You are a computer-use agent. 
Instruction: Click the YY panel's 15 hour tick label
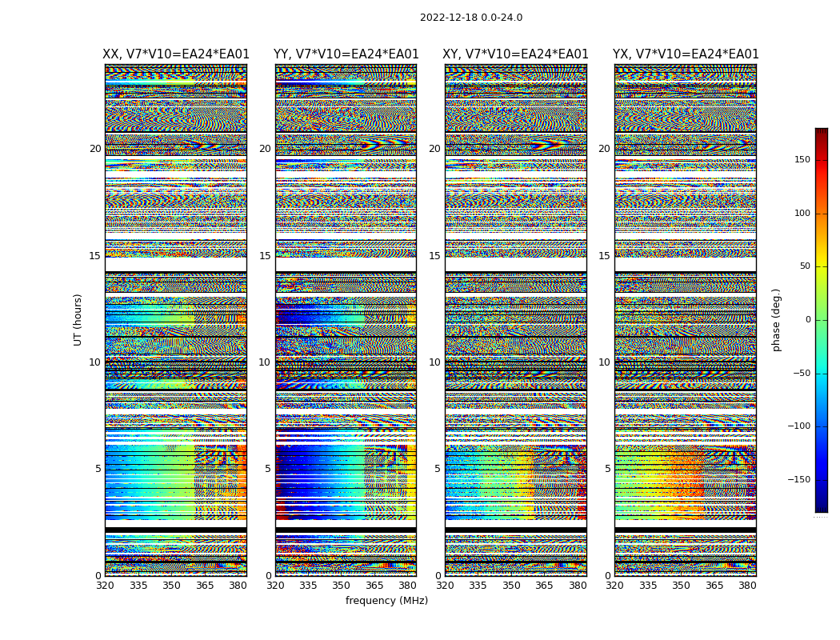[265, 256]
